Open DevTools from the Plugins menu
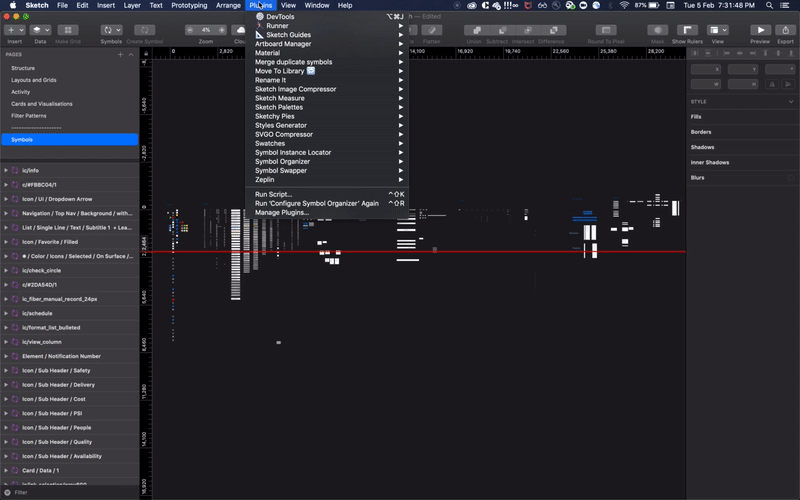 [x=327, y=16]
